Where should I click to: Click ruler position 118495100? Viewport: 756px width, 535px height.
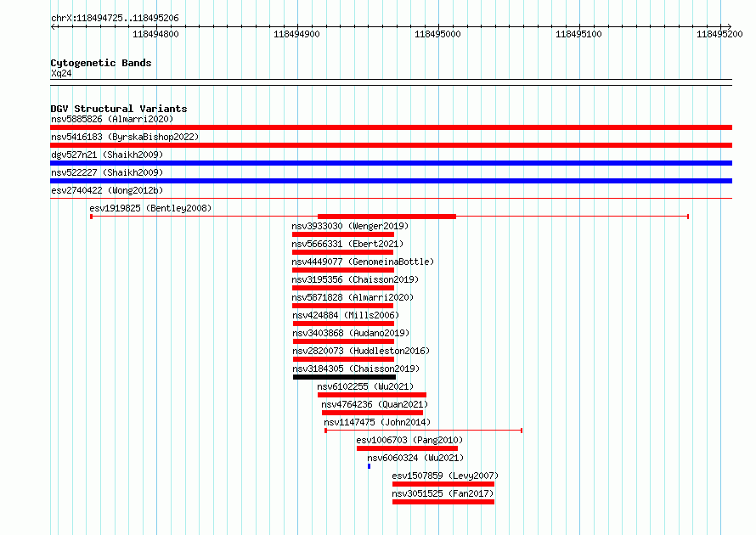578,34
